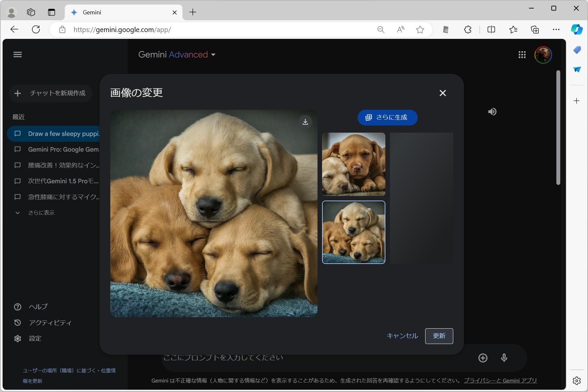The height and width of the screenshot is (392, 588).
Task: Open 設定 in the sidebar
Action: [x=28, y=338]
